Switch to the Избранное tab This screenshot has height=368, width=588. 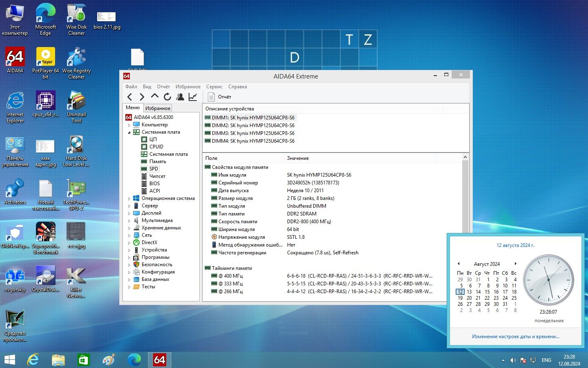coord(158,108)
